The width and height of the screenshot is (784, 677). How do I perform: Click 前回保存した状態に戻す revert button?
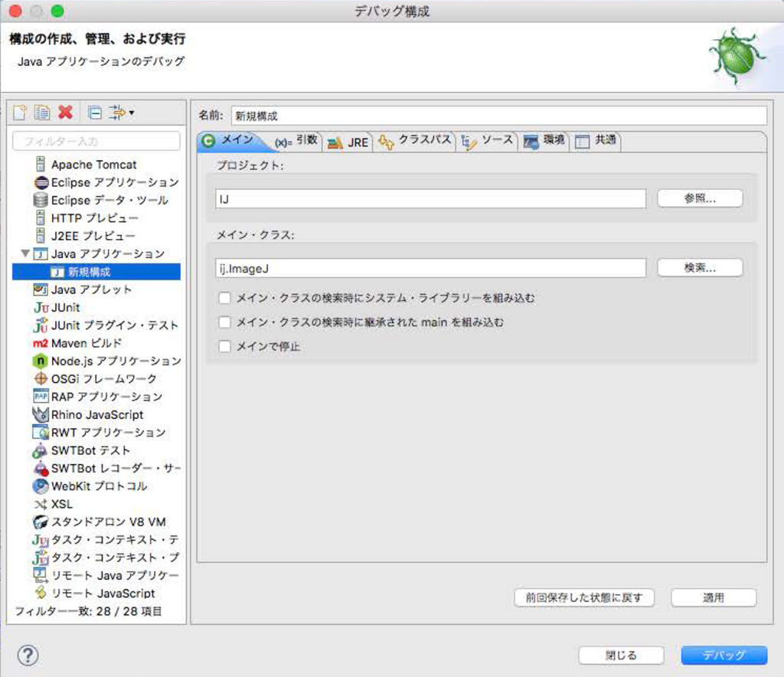[584, 597]
